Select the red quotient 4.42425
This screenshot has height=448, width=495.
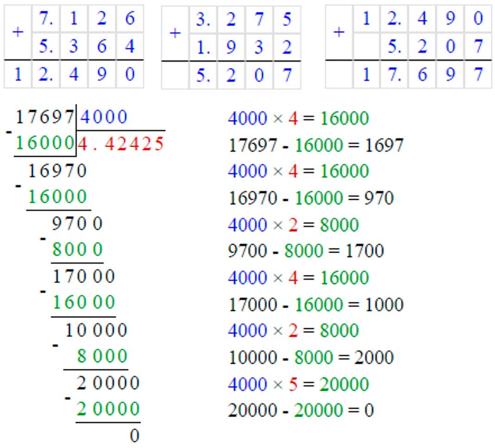click(121, 144)
